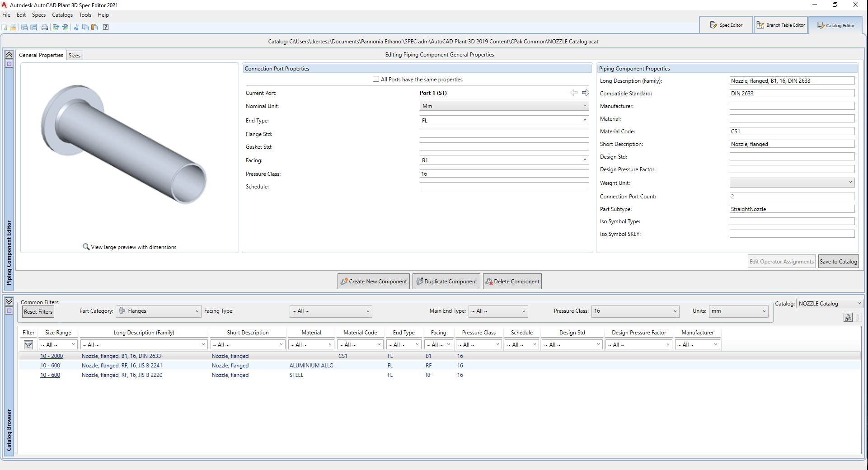Click the Create New Spec toolbar icon
This screenshot has width=868, height=470.
[x=5, y=28]
